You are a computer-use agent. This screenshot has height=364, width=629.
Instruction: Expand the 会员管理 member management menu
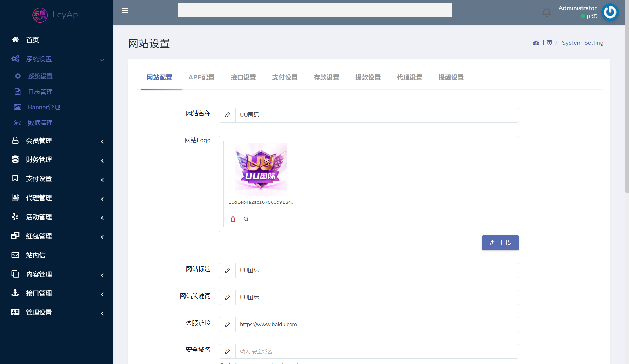coord(102,142)
